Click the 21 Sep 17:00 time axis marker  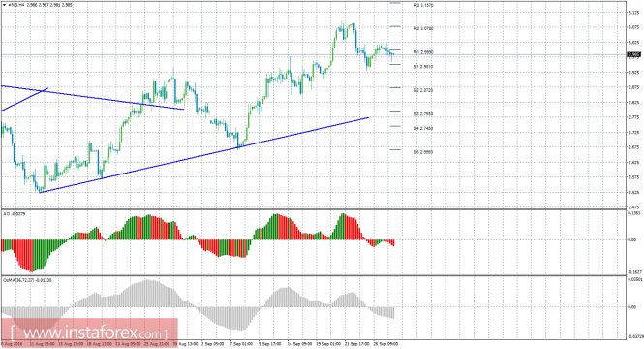[x=356, y=343]
